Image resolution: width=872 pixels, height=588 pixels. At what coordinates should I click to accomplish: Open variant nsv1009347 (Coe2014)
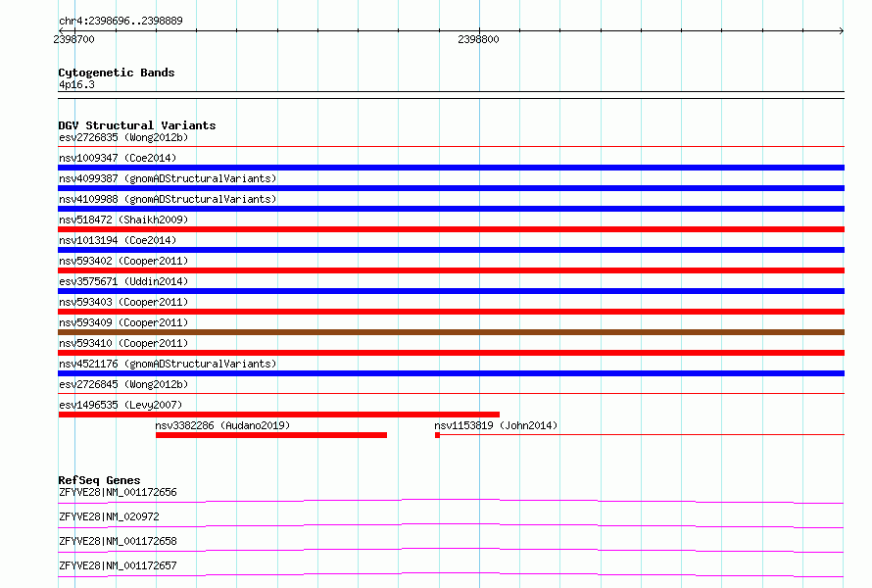118,158
